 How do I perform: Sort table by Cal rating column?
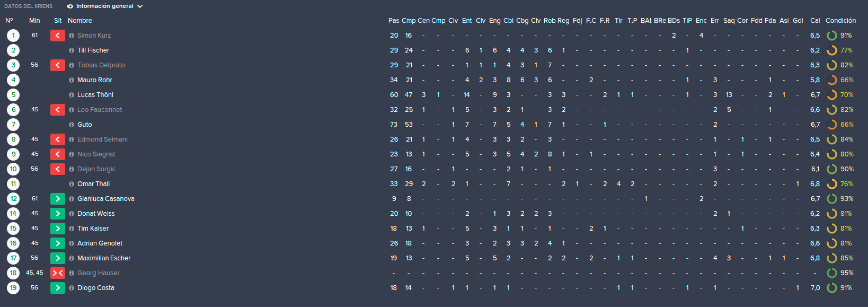(x=815, y=21)
